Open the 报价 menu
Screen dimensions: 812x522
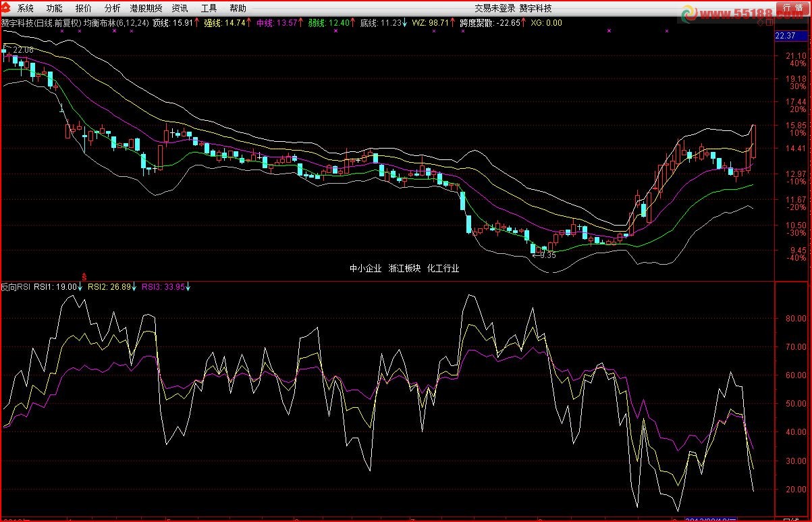click(84, 9)
